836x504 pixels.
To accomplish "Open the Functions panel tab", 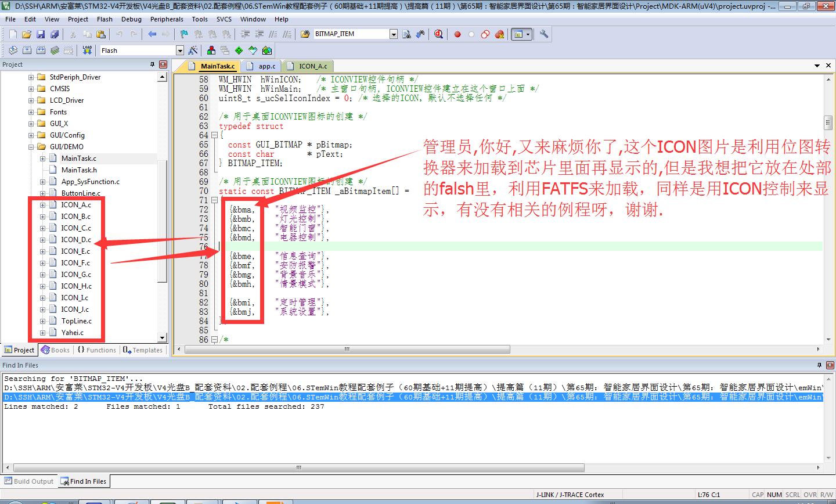I will (x=96, y=350).
